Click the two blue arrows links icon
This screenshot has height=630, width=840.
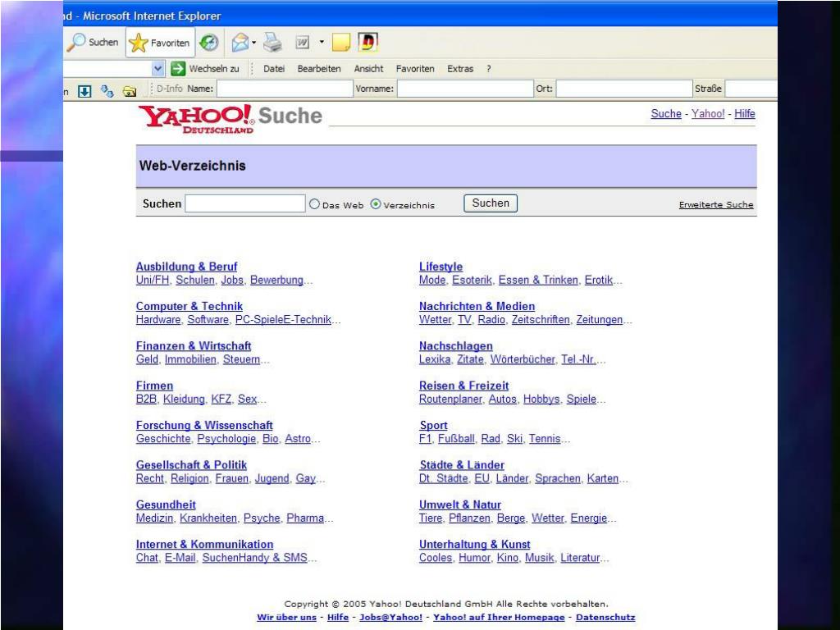pyautogui.click(x=107, y=91)
